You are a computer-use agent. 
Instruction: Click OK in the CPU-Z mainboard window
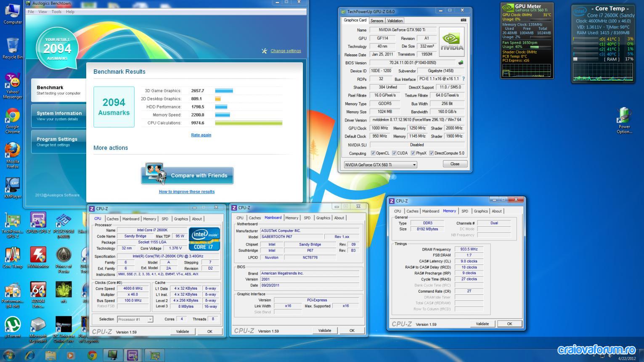point(352,330)
